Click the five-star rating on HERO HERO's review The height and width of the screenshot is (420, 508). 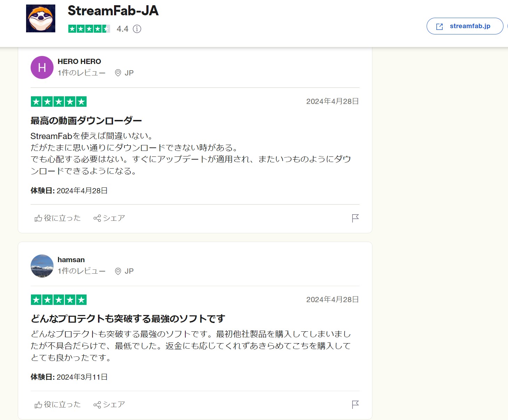[x=59, y=102]
